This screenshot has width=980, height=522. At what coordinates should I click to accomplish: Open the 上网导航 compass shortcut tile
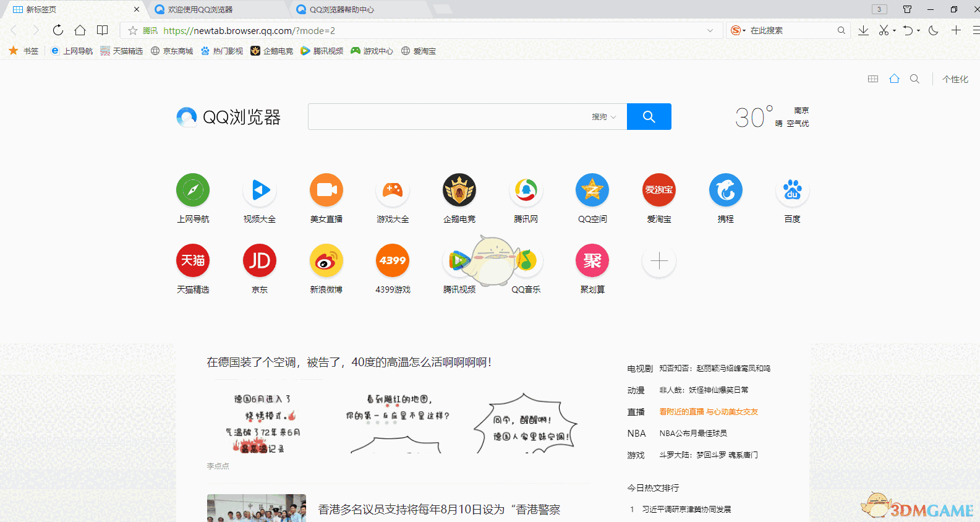click(x=193, y=190)
